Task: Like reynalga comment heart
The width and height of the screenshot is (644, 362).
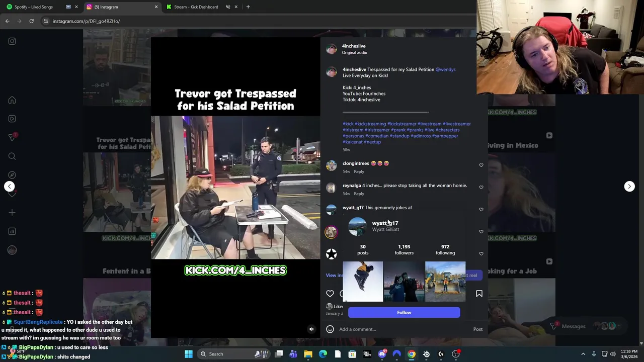Action: [x=481, y=188]
